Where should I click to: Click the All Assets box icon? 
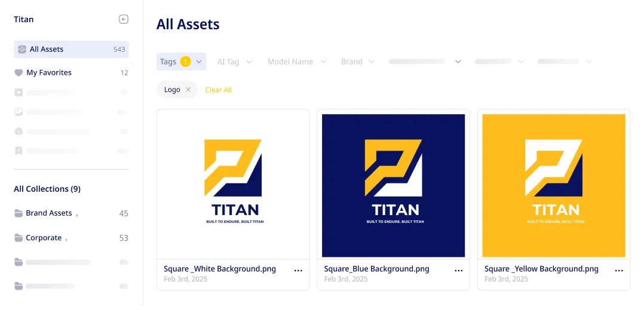click(22, 49)
